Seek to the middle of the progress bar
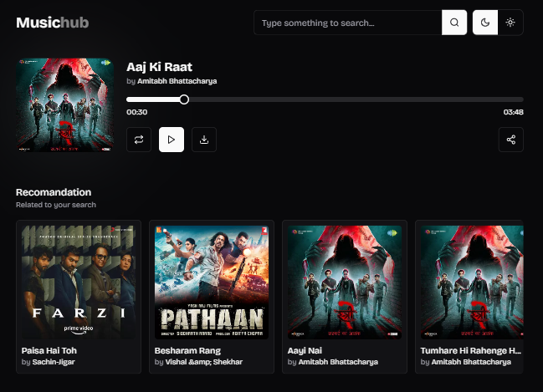 click(x=325, y=99)
